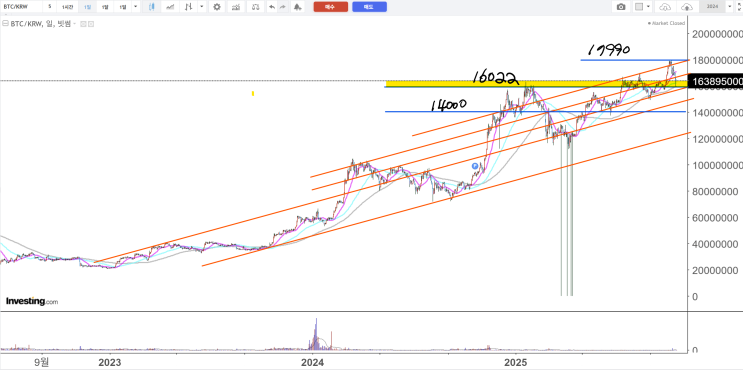
Task: Click the redo arrow
Action: pos(283,7)
